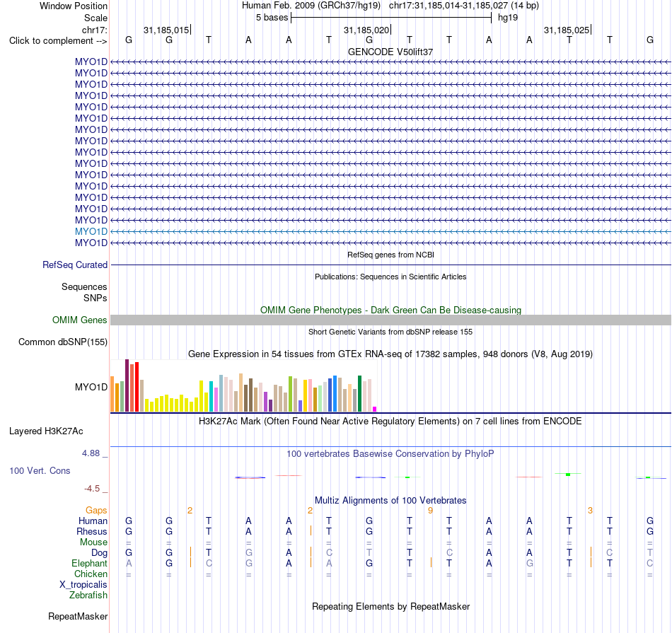Click the bright red bar in GTEx chart

coord(137,387)
